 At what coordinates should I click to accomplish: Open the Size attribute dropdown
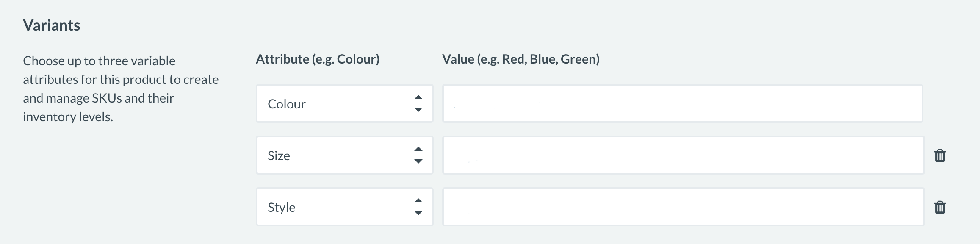(345, 155)
